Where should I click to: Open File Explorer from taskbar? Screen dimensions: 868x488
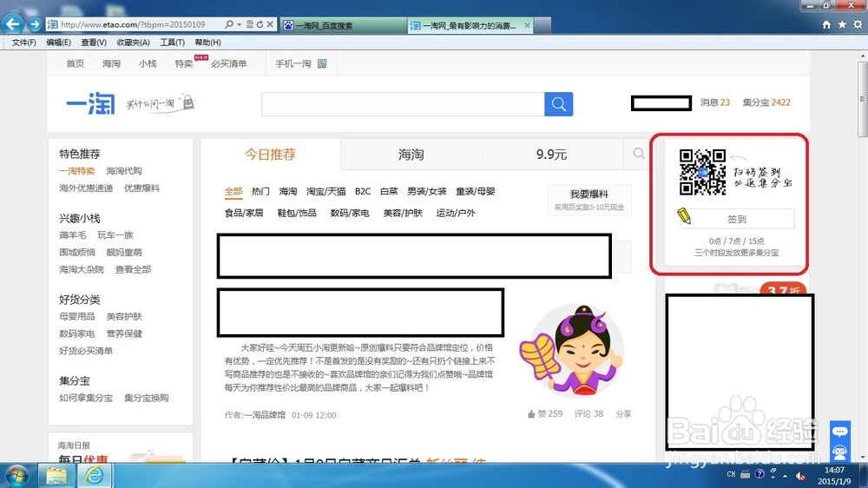pos(56,476)
